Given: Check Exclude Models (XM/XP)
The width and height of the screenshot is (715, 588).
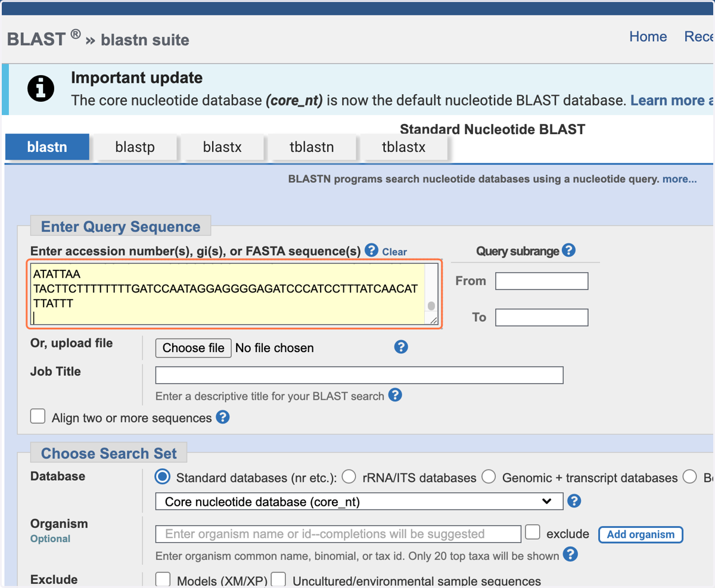Looking at the screenshot, I should click(163, 580).
